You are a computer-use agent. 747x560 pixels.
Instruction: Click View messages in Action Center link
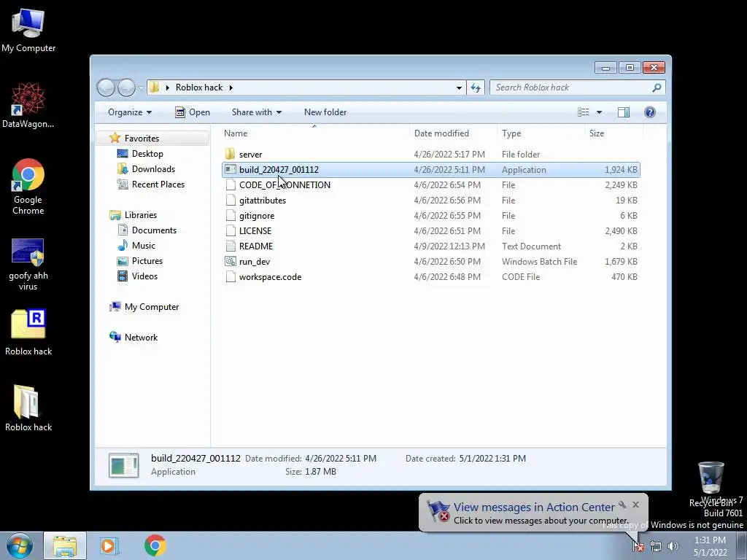[534, 507]
